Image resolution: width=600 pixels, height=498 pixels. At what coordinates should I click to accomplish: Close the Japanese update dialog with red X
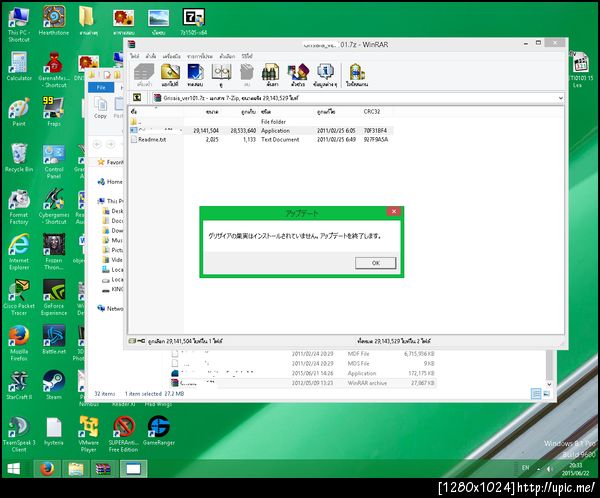coord(394,211)
